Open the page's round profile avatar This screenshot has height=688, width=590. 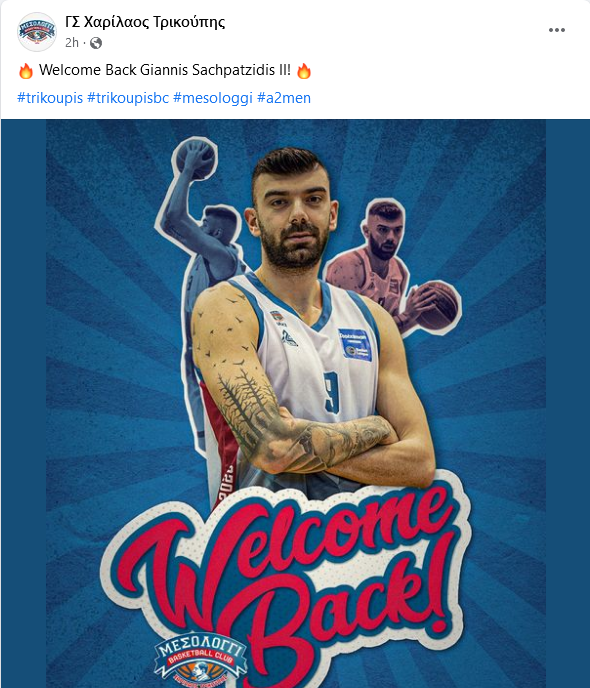tap(37, 32)
